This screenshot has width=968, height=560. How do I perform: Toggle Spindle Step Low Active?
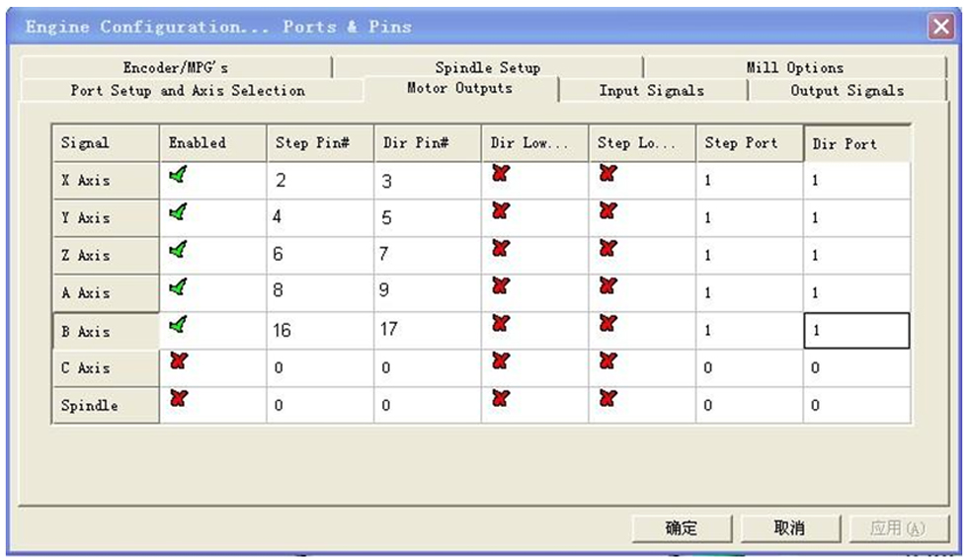[x=607, y=399]
